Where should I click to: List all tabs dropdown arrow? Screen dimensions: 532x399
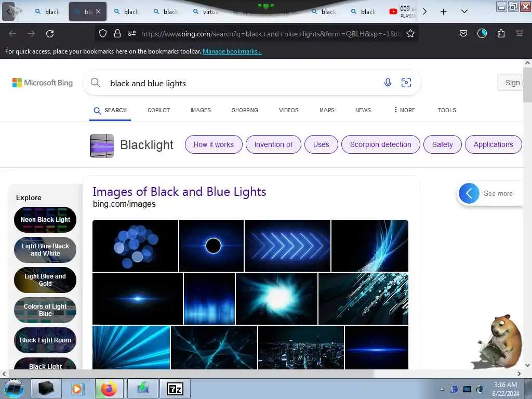tap(464, 12)
